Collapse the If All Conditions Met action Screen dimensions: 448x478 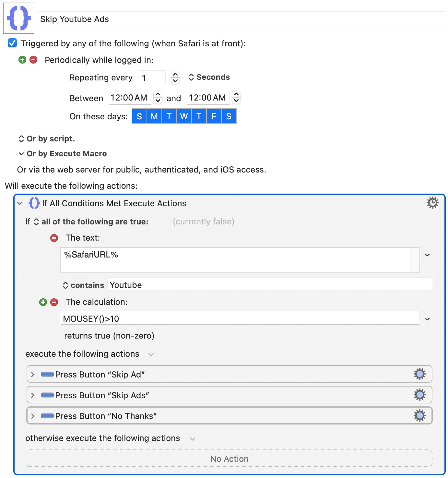20,203
